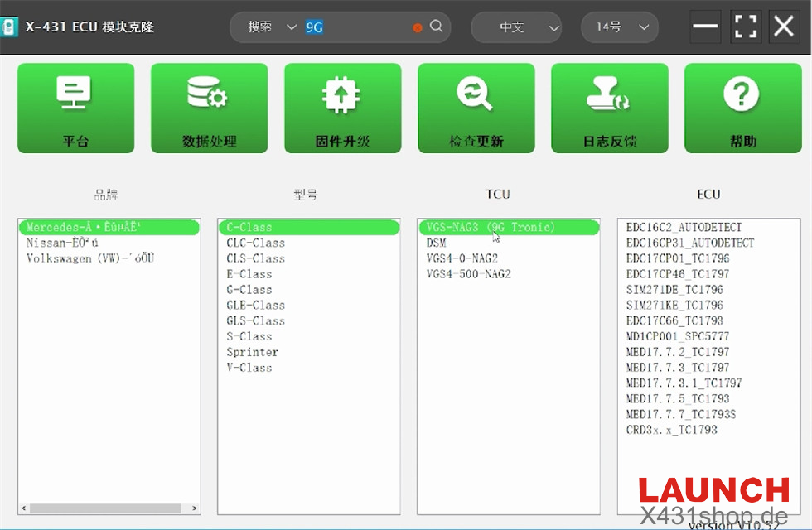Select DSM in the TCU list
The height and width of the screenshot is (530, 812).
point(436,243)
